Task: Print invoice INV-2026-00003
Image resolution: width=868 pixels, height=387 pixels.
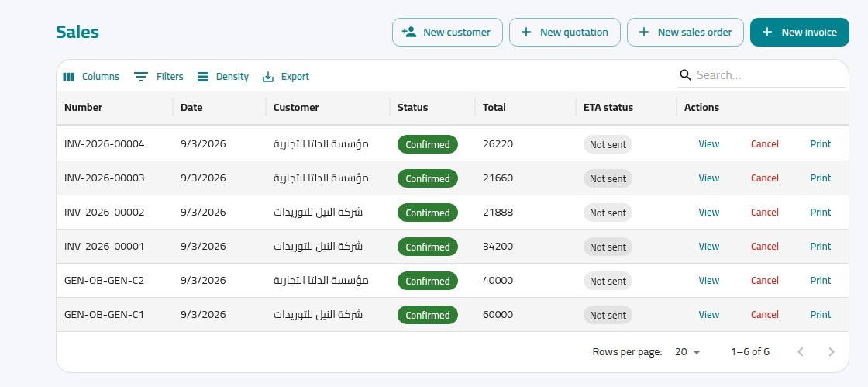Action: click(x=821, y=178)
